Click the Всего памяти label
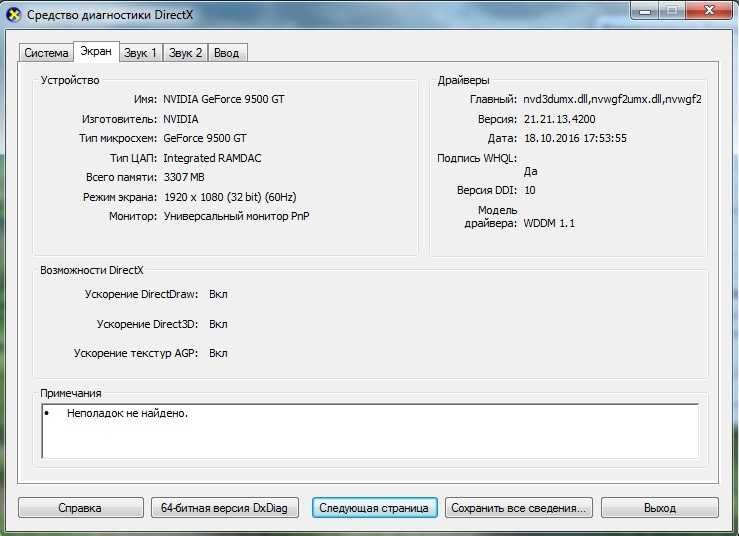This screenshot has width=739, height=536. (x=121, y=177)
